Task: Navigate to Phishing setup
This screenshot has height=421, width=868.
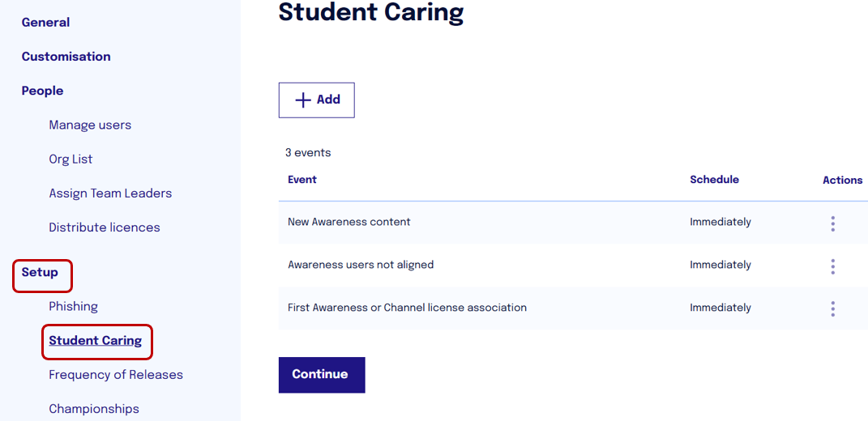Action: tap(73, 307)
